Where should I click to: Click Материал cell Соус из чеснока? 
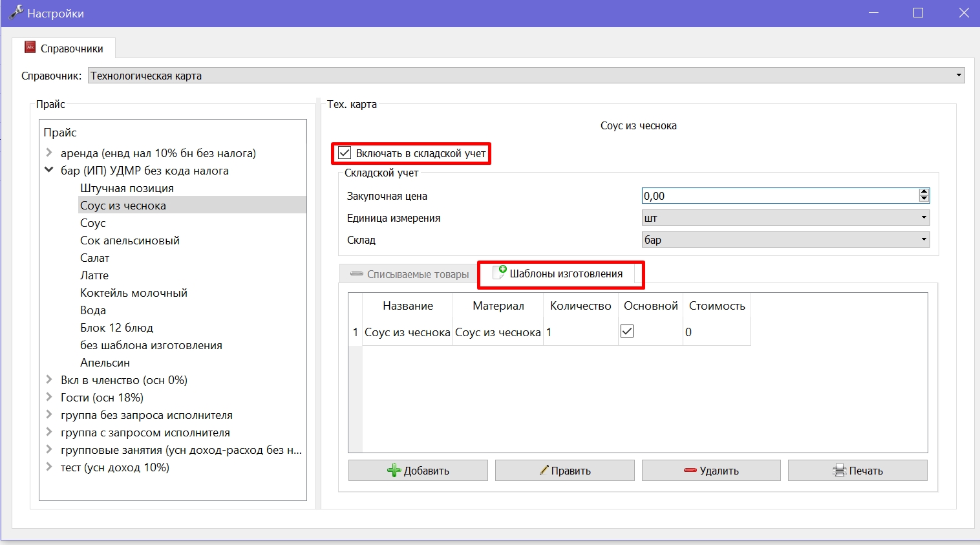coord(498,332)
